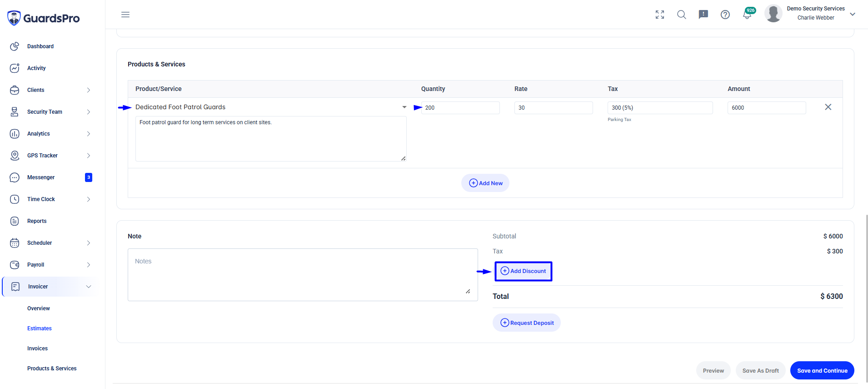Toggle the hamburger sidebar menu
The height and width of the screenshot is (389, 868).
click(125, 15)
